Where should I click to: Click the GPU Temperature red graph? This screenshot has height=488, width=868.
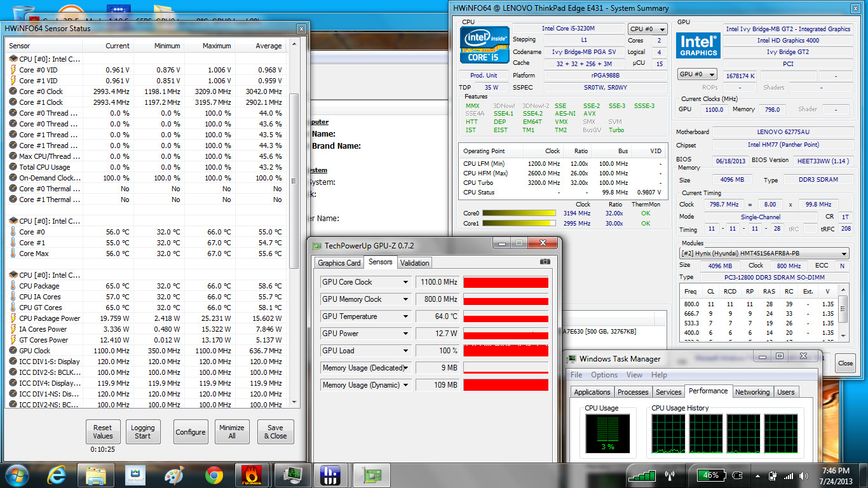[506, 316]
